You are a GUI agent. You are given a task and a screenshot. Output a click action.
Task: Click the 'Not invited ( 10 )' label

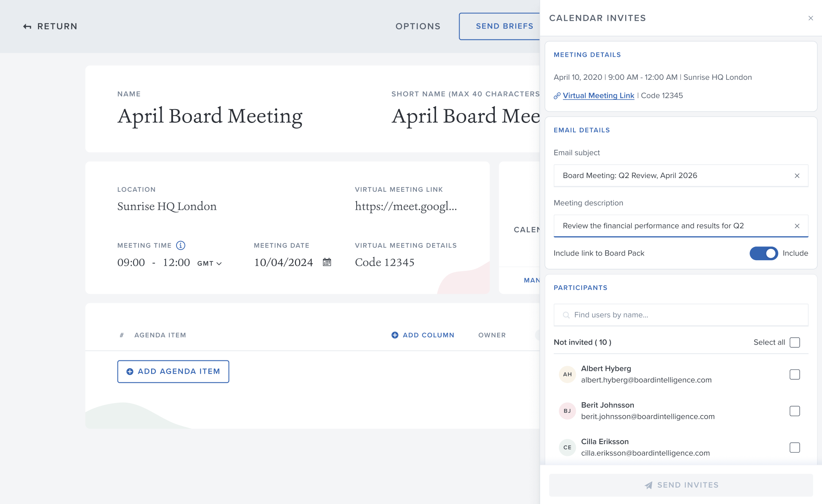(x=582, y=342)
